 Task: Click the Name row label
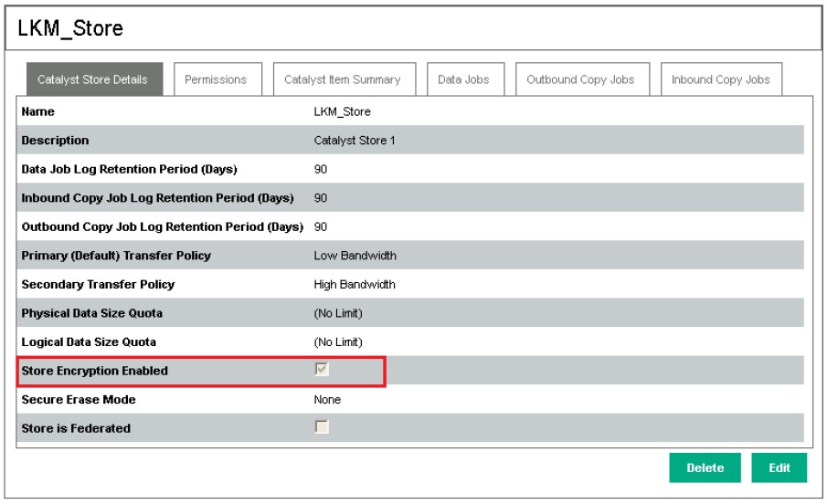click(38, 111)
